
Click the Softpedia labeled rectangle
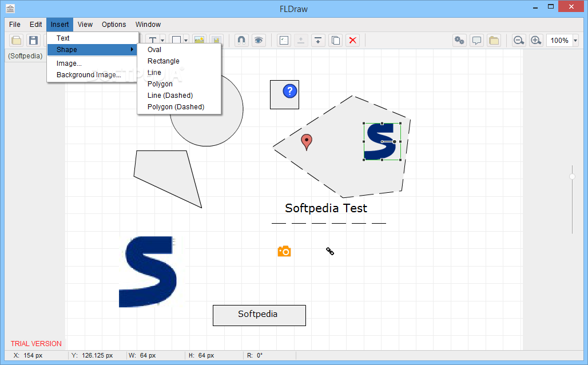(259, 315)
